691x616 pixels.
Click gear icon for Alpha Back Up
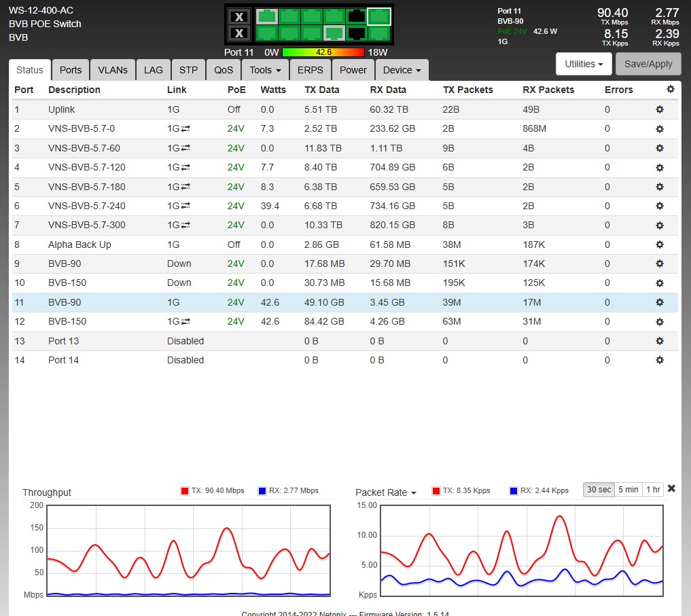coord(659,244)
